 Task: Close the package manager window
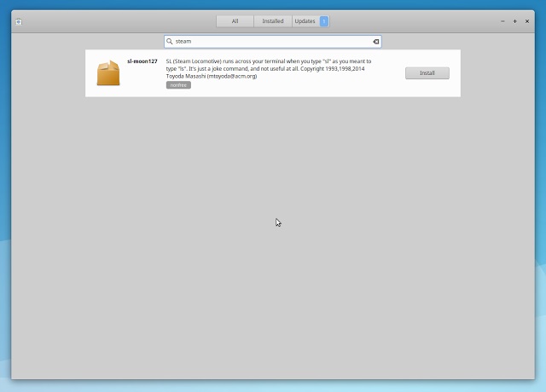[x=526, y=21]
